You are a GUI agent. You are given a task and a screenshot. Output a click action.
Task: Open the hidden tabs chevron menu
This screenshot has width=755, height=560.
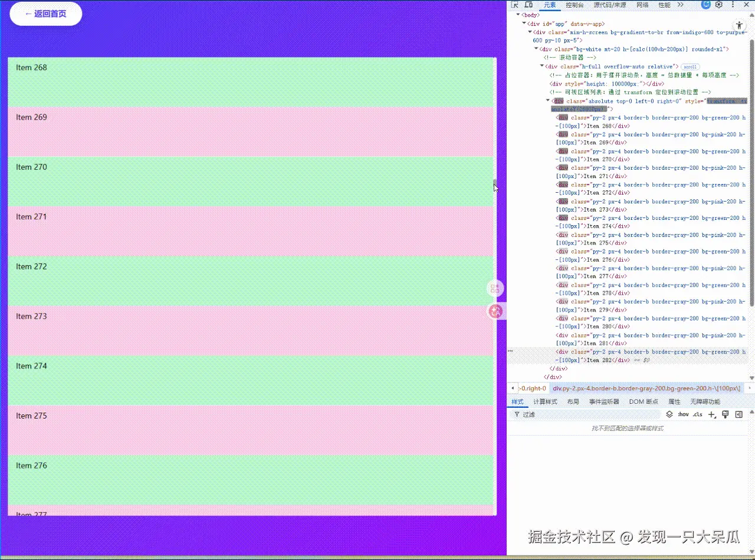point(681,5)
